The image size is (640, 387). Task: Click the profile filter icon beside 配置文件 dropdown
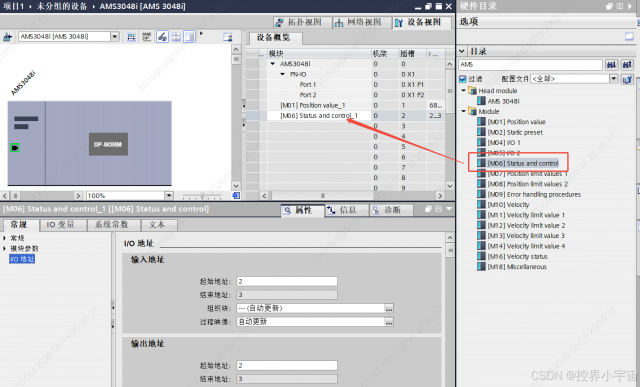coord(627,79)
